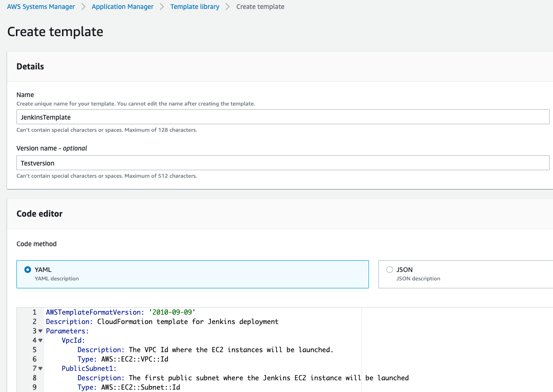Collapse the VpcId parameter on line 4

(40, 340)
